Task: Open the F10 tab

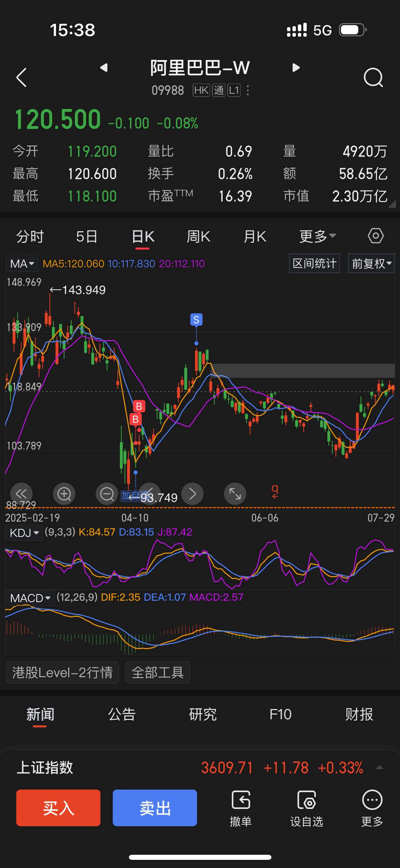Action: tap(280, 714)
